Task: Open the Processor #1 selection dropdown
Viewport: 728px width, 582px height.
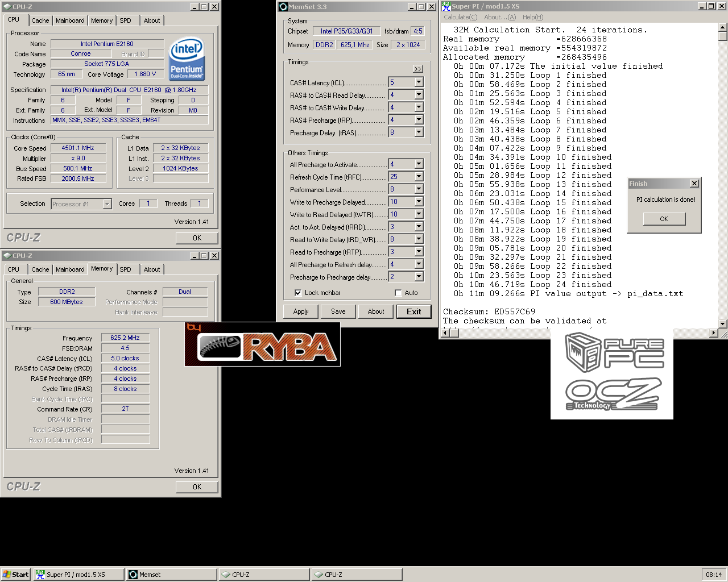Action: [107, 204]
